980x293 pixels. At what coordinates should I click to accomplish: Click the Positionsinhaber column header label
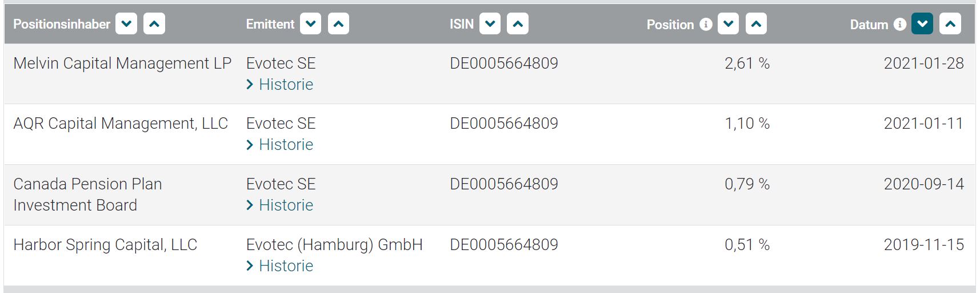[62, 24]
